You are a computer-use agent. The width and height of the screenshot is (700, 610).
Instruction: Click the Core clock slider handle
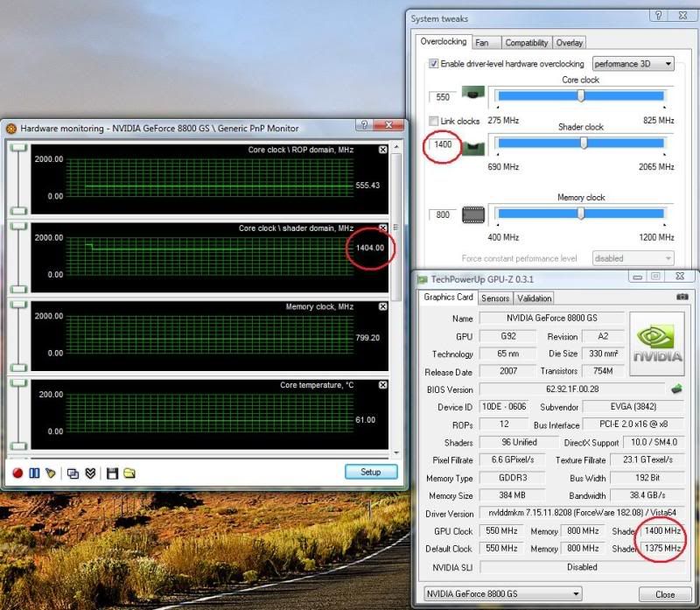tap(581, 95)
